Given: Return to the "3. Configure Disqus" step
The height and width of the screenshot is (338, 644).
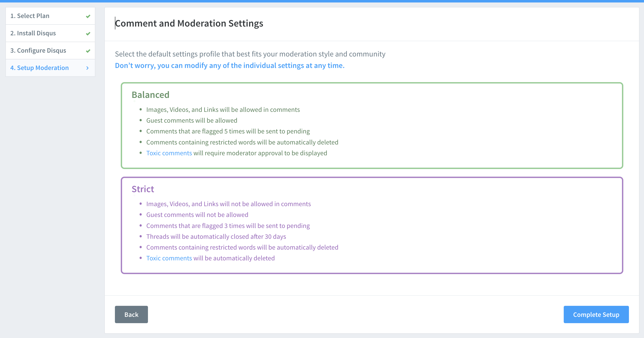Looking at the screenshot, I should pos(38,50).
